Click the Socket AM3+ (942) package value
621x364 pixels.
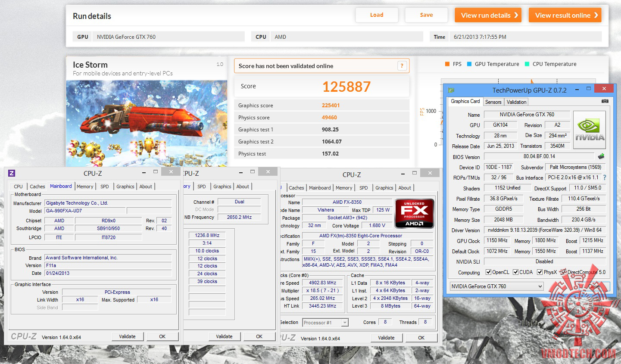click(x=347, y=218)
